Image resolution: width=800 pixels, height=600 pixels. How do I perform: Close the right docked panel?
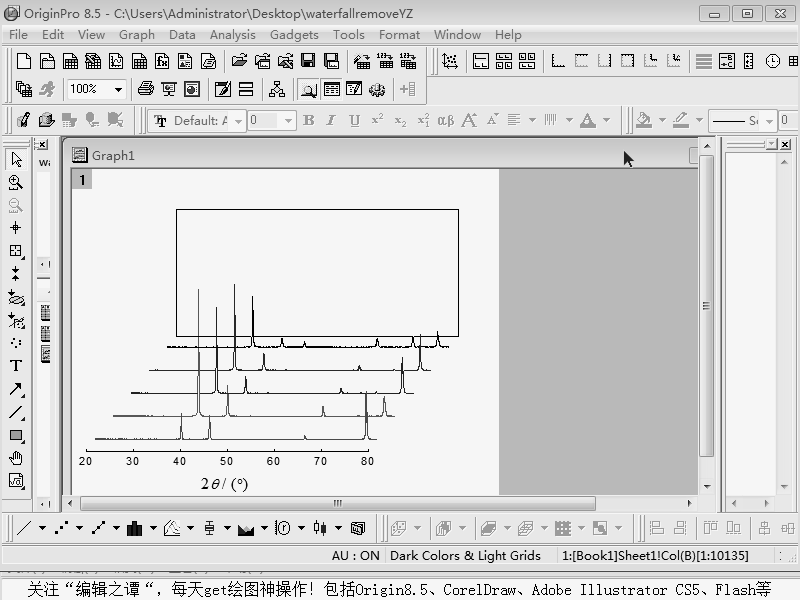click(x=786, y=144)
